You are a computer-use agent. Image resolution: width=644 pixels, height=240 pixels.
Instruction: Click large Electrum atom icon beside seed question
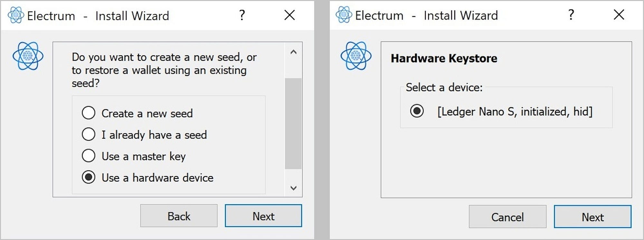[28, 56]
